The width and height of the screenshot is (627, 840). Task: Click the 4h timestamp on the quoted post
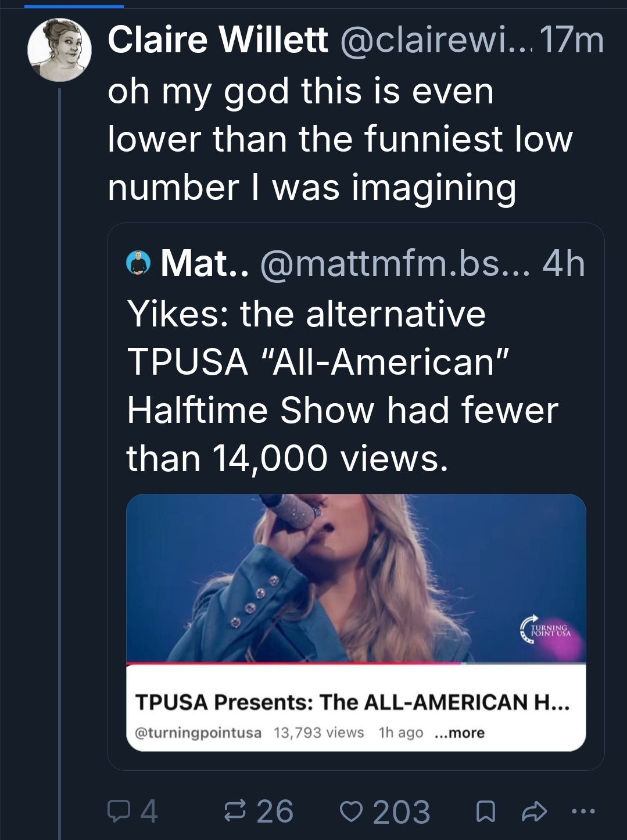click(564, 263)
